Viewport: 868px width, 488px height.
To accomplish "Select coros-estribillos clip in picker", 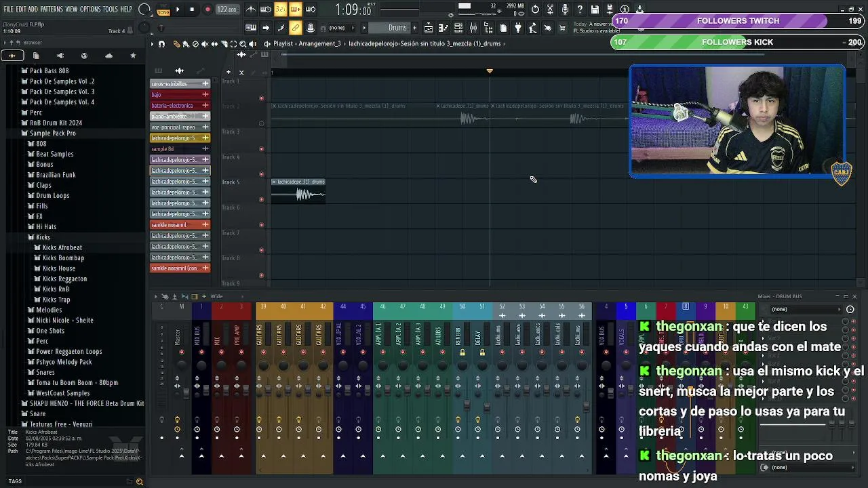I will pos(180,84).
